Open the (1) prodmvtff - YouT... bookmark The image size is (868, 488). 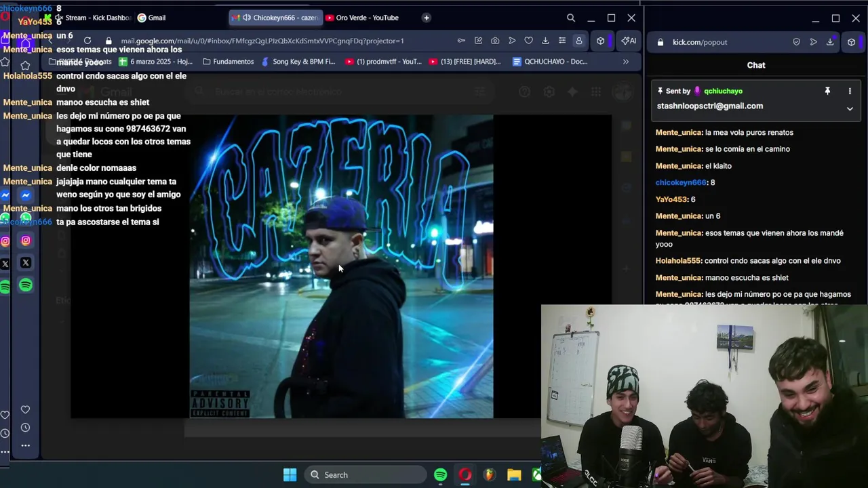pyautogui.click(x=383, y=62)
